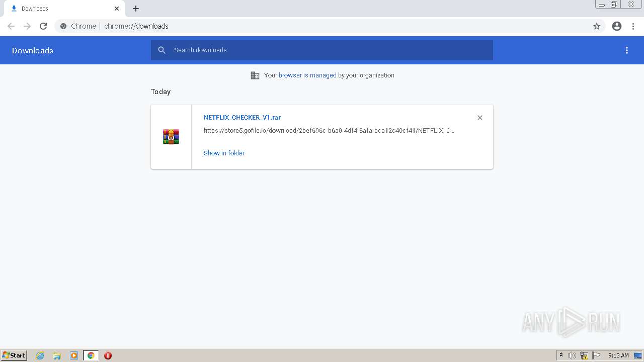Open the 'browser is managed' link
Screen dimensions: 644x362
click(x=307, y=75)
